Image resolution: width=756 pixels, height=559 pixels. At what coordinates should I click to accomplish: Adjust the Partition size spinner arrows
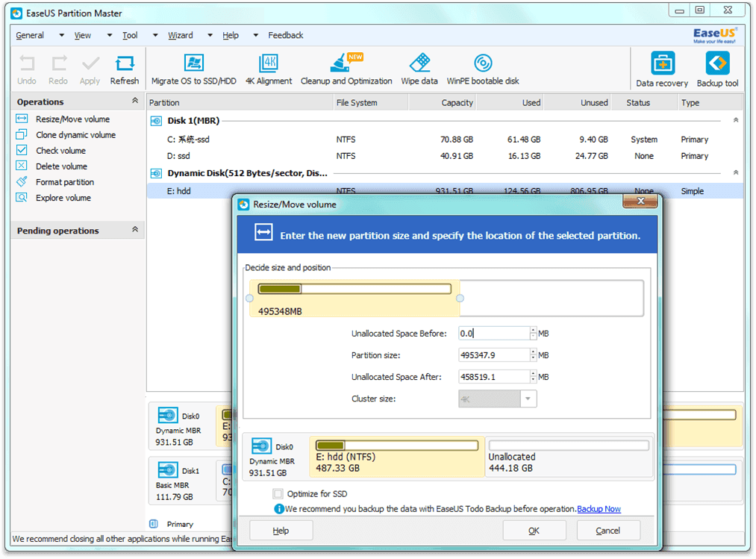coord(534,355)
